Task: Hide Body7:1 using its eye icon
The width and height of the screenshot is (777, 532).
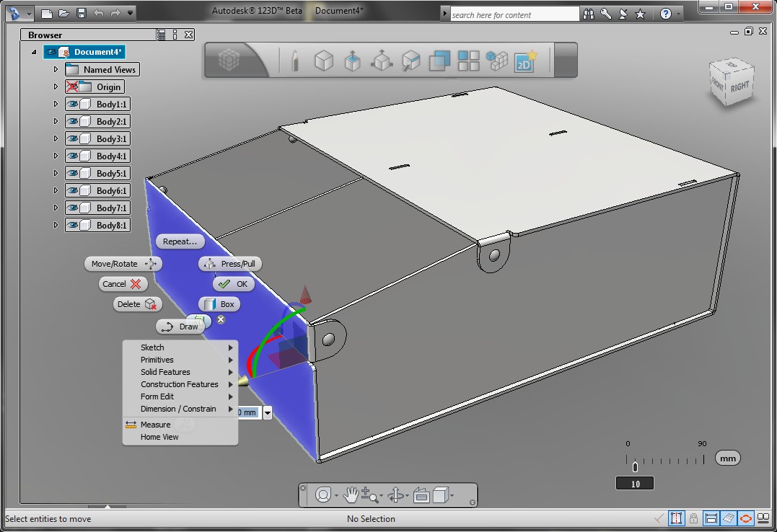Action: click(72, 208)
